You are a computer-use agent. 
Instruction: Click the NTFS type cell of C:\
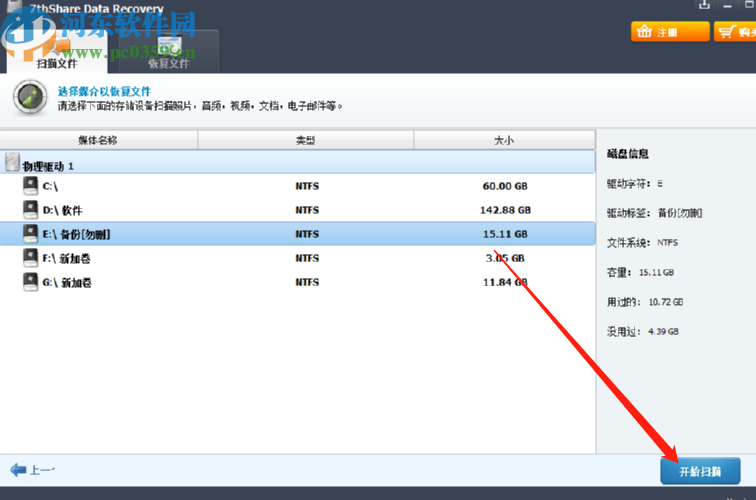point(307,186)
